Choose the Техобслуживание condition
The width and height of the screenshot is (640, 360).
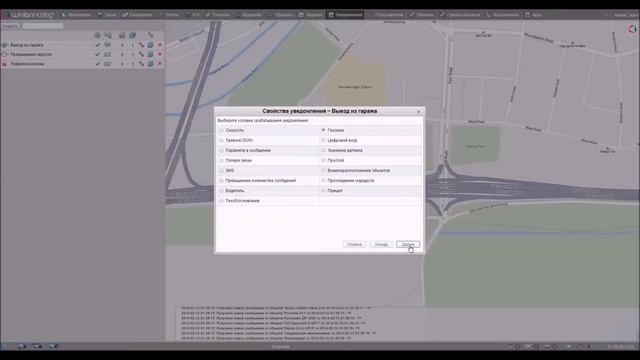[x=221, y=201]
